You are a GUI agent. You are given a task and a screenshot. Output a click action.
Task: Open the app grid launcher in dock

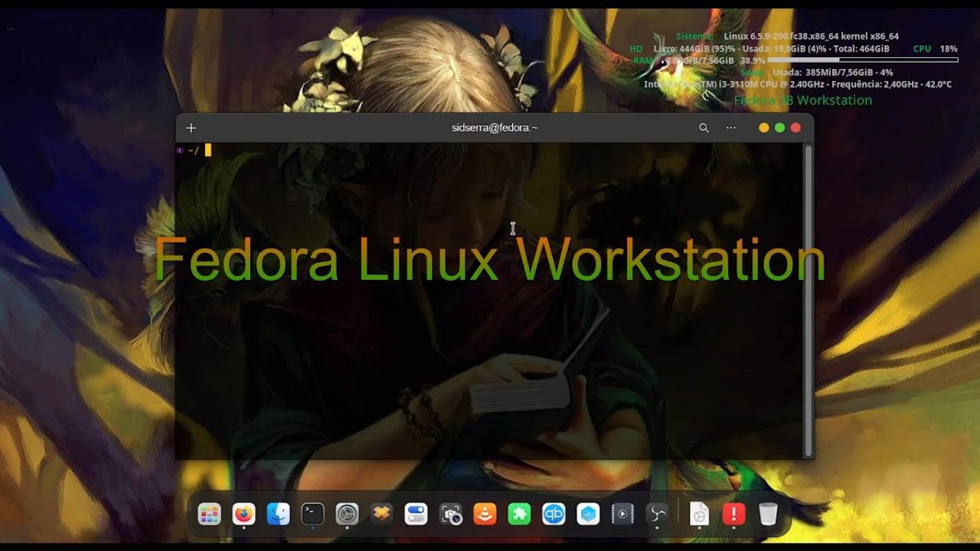point(209,514)
